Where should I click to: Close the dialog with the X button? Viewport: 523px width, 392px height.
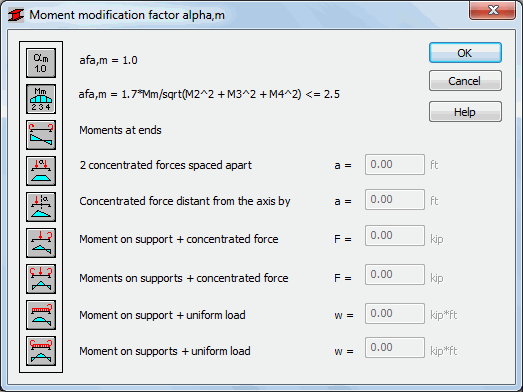[493, 10]
